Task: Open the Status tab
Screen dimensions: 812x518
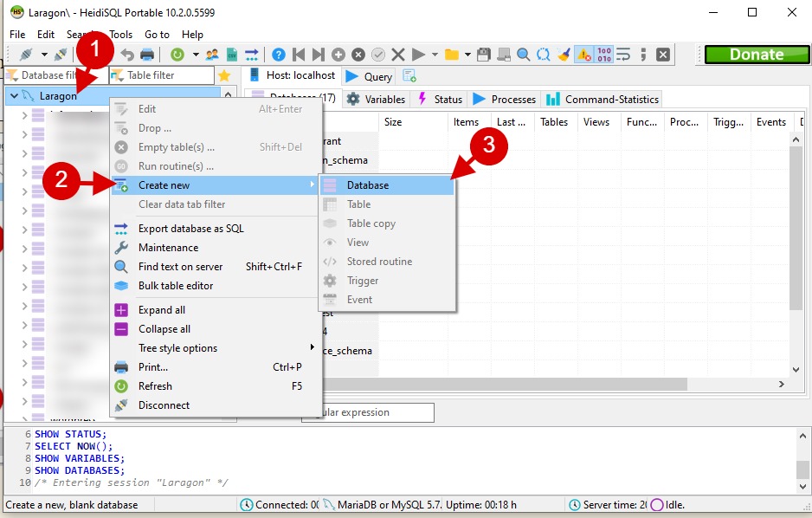Action: coord(440,99)
